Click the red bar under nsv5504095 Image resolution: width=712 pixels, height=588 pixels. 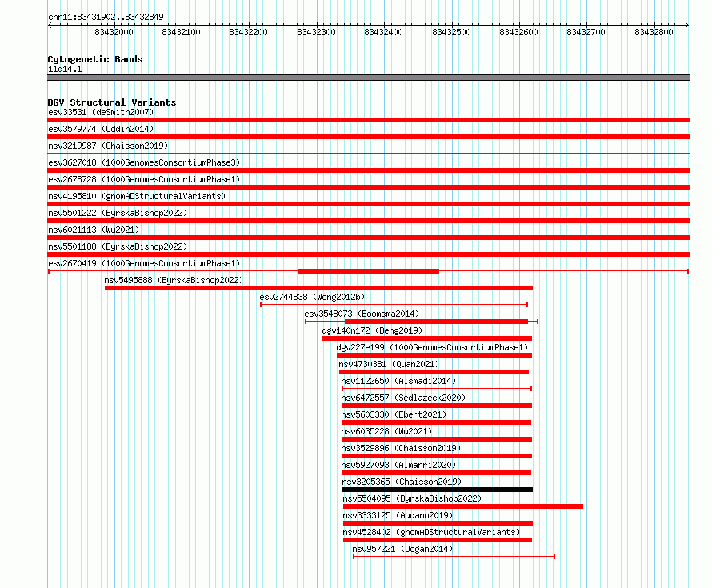point(463,506)
